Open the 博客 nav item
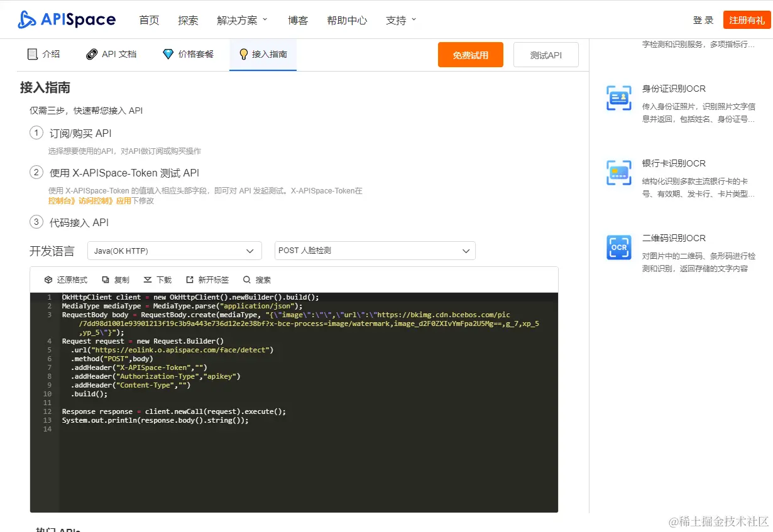This screenshot has height=532, width=773. pos(298,20)
